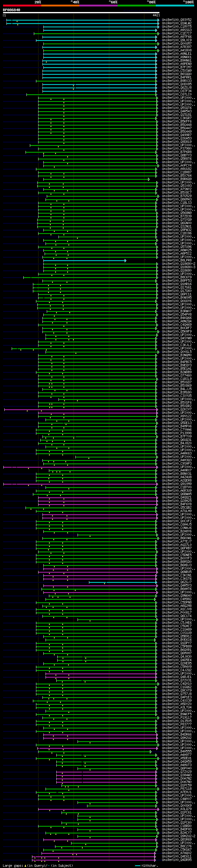Click the red ~20% identity legend bar
The image size is (197, 868).
[22, 6]
